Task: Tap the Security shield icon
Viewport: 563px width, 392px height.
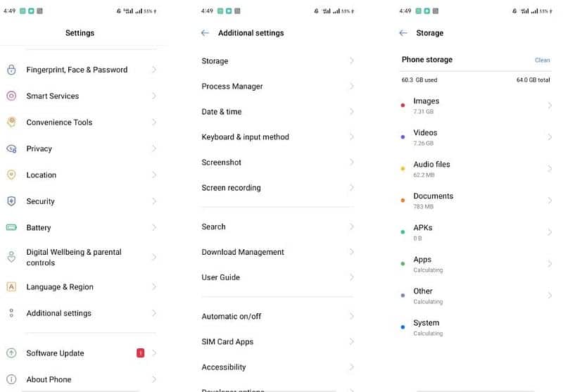Action: [11, 201]
